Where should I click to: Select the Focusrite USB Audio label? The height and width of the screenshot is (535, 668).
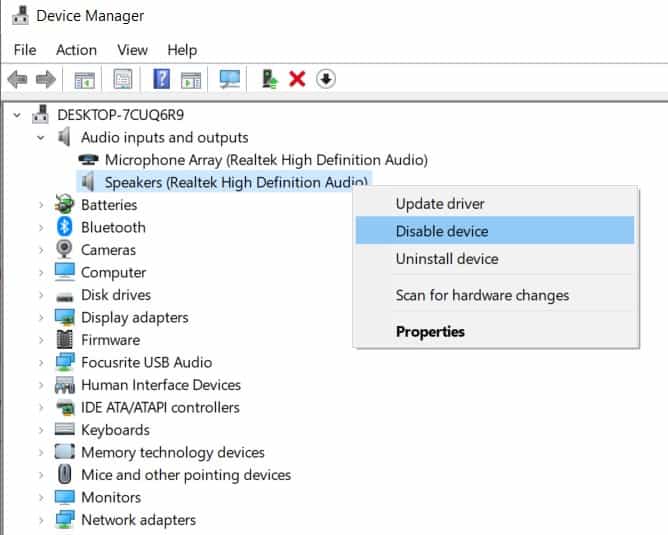[x=147, y=362]
